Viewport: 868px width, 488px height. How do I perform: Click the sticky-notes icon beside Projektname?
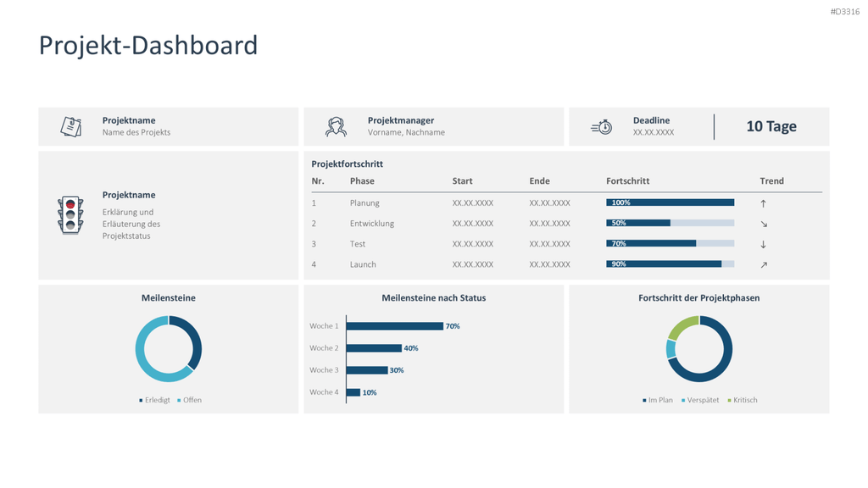tap(71, 127)
